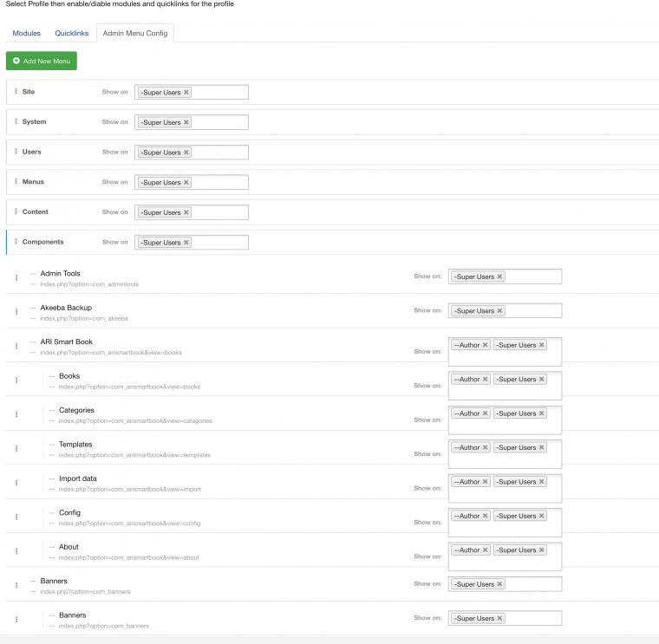Remove Super Users tag from About row

tap(542, 550)
